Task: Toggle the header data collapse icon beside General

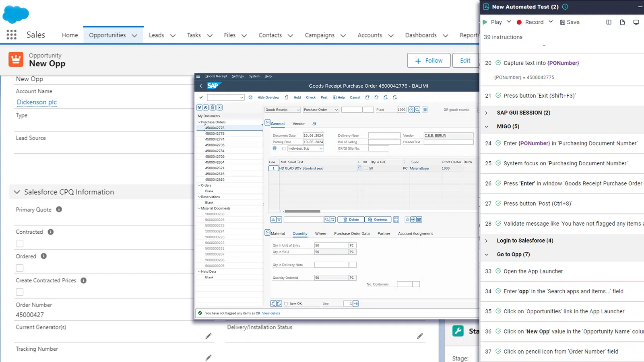Action: tap(267, 123)
